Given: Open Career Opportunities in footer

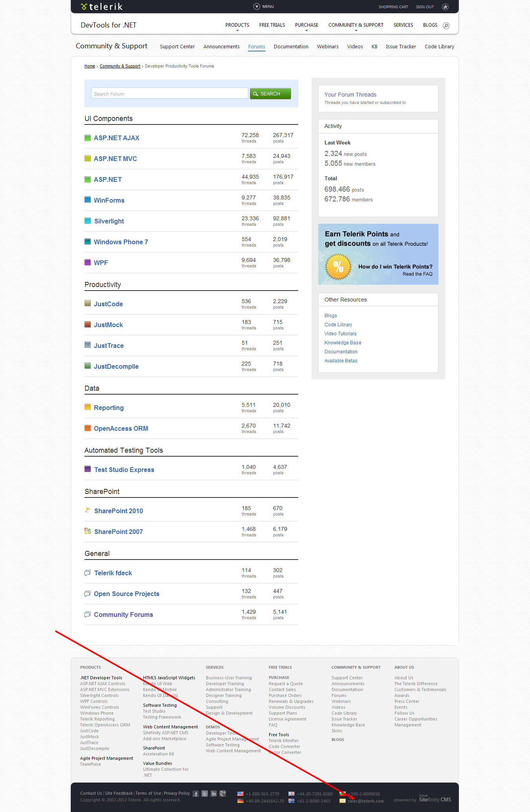Looking at the screenshot, I should 416,719.
